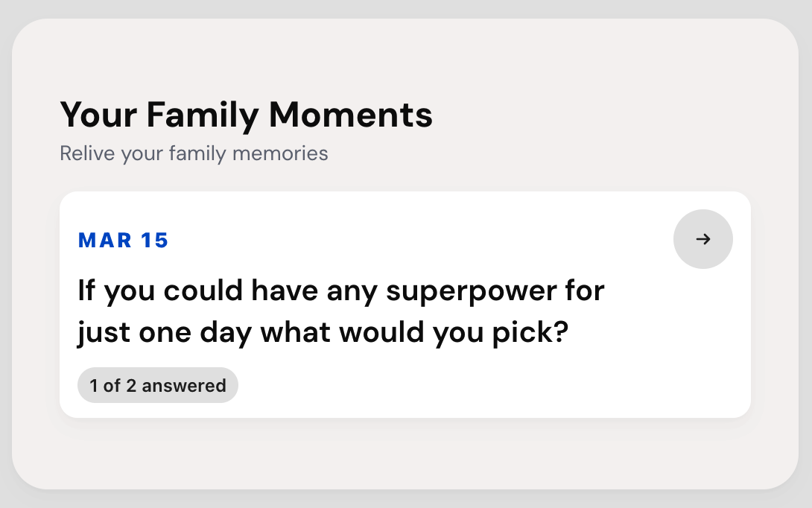812x508 pixels.
Task: Click '1 of 2' in the answered pill
Action: click(113, 386)
